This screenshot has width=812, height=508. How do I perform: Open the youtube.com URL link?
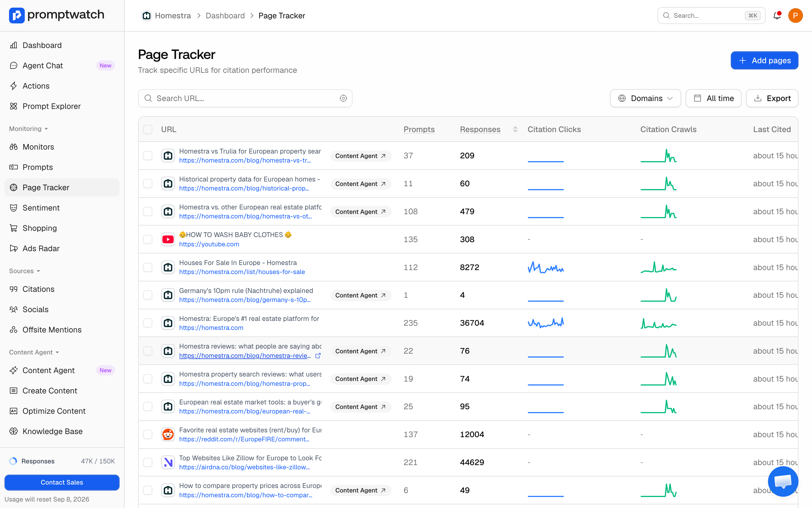pos(209,244)
